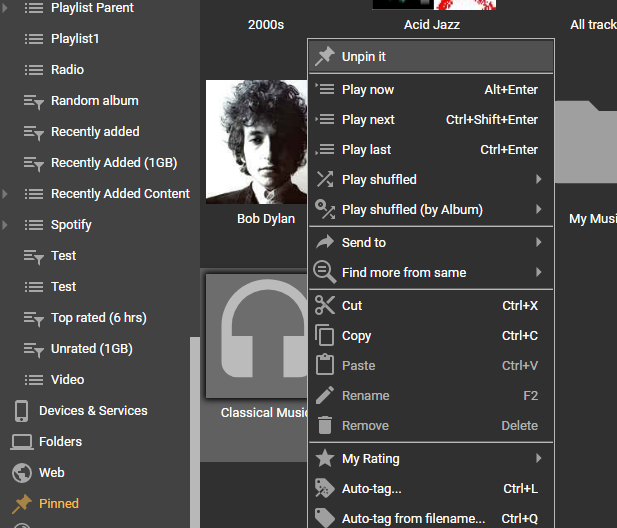Image resolution: width=617 pixels, height=528 pixels.
Task: Choose Play last from context menu
Action: [x=366, y=149]
